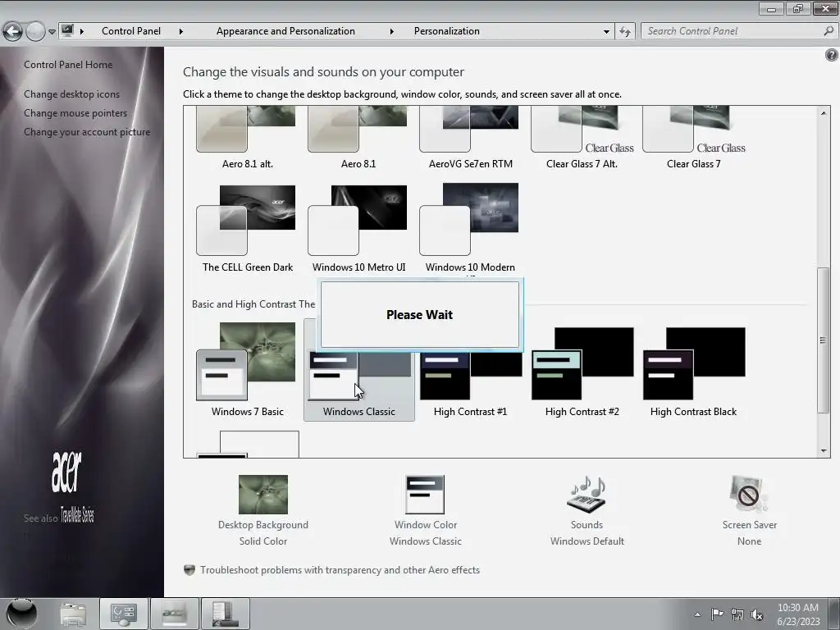This screenshot has width=840, height=630.
Task: Click the Desktop Background label text
Action: coord(263,525)
